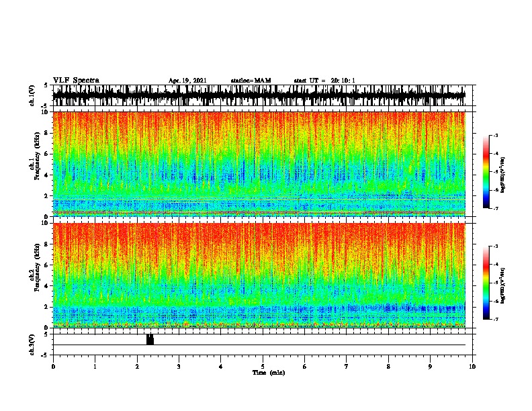Click the "-3" label atop the ch.1 color bar
Viewport: 532px width, 411px height.
(x=496, y=135)
